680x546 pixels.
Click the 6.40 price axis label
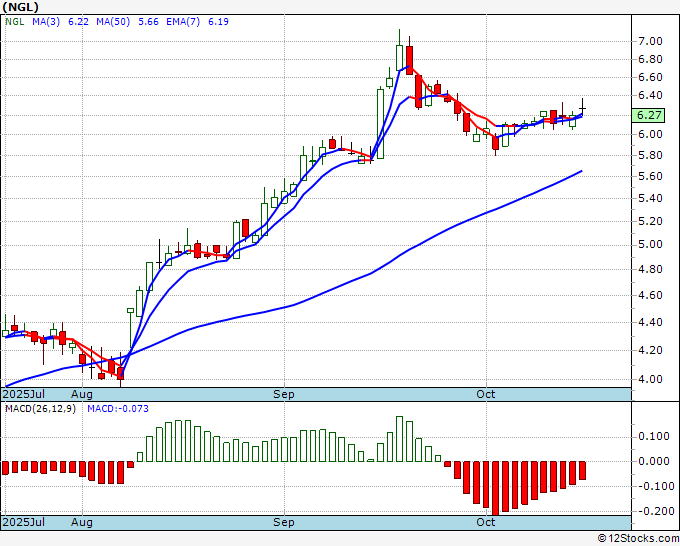(x=650, y=95)
